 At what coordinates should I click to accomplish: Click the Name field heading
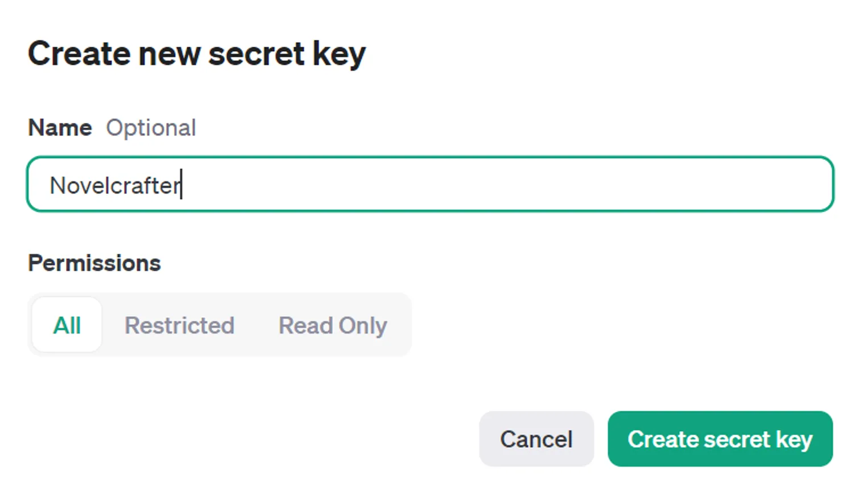[59, 127]
